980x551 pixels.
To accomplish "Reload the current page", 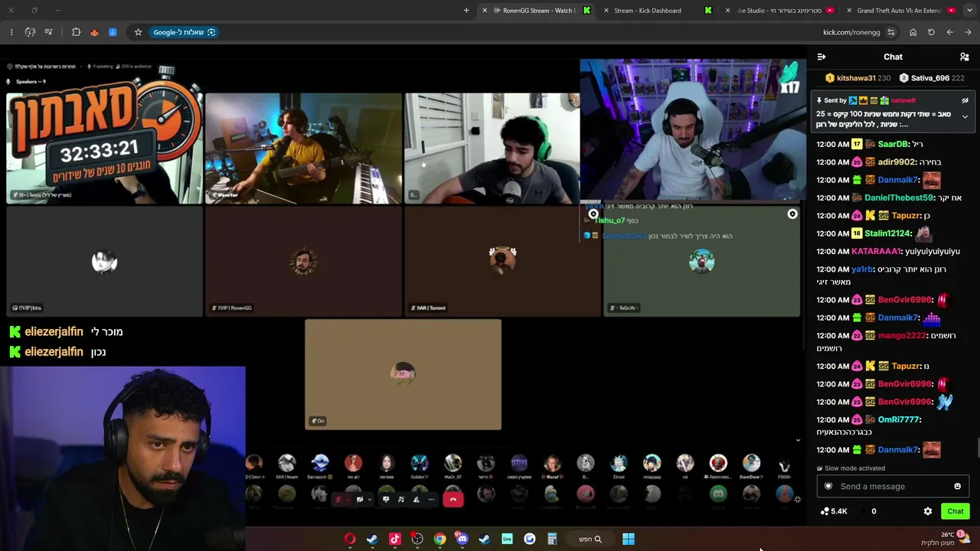I will (931, 32).
